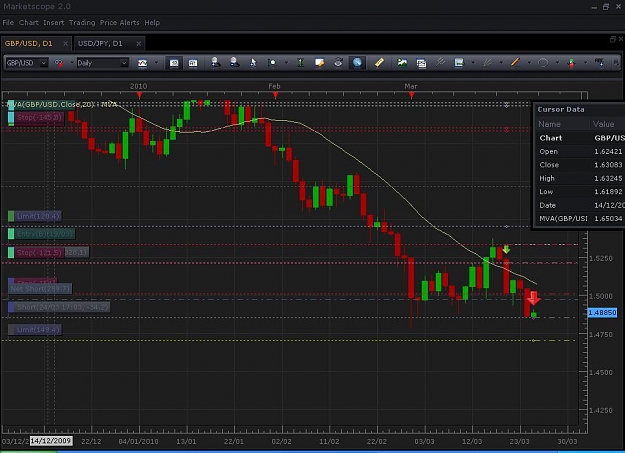The height and width of the screenshot is (453, 625).
Task: Click the crosshair cursor mode icon
Action: click(x=272, y=63)
